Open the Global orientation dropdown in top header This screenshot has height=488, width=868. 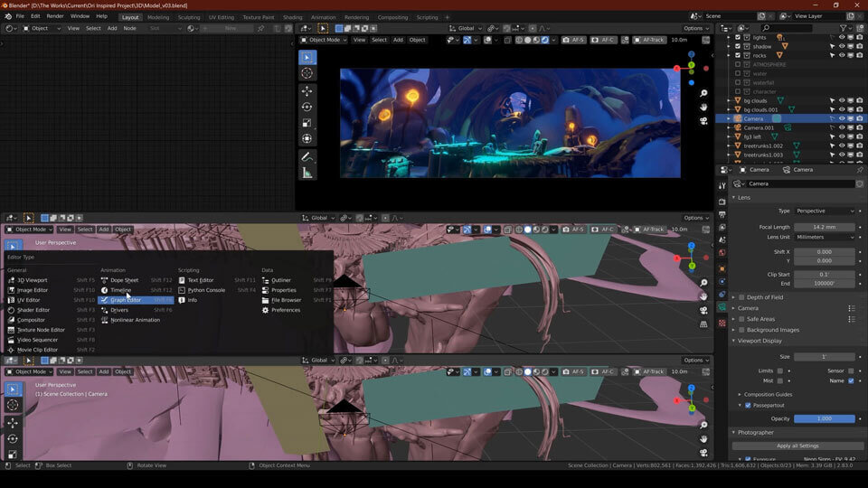466,28
